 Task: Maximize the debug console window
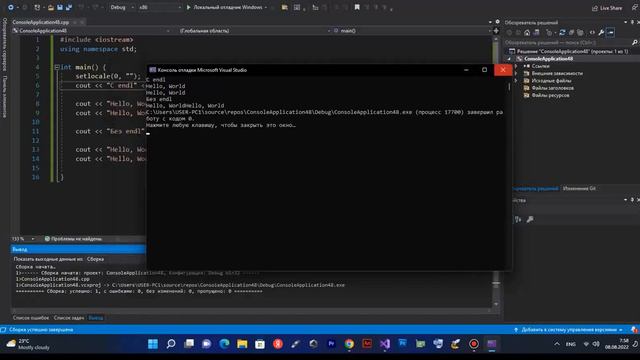pos(484,70)
